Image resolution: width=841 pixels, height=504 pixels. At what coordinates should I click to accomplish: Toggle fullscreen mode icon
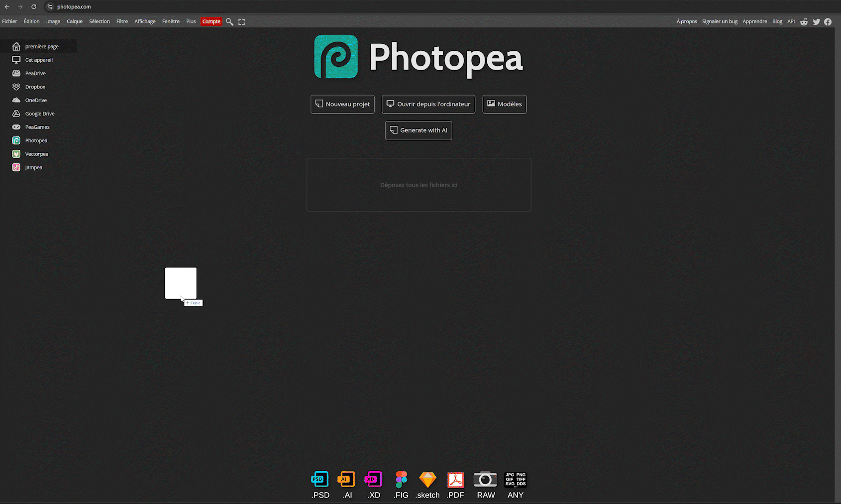click(x=241, y=22)
